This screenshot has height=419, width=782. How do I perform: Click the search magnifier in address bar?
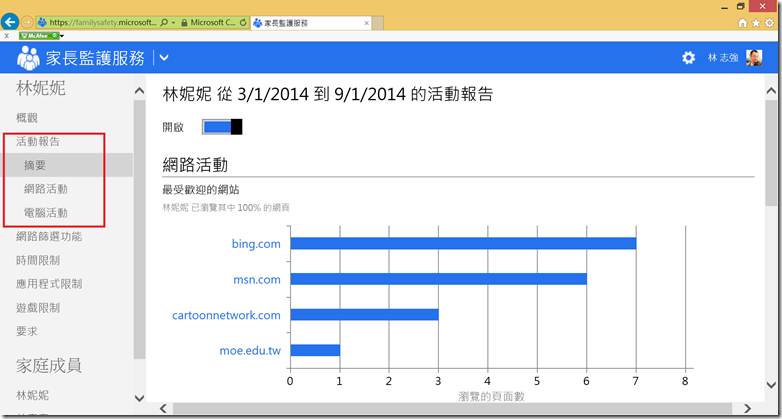tap(164, 21)
